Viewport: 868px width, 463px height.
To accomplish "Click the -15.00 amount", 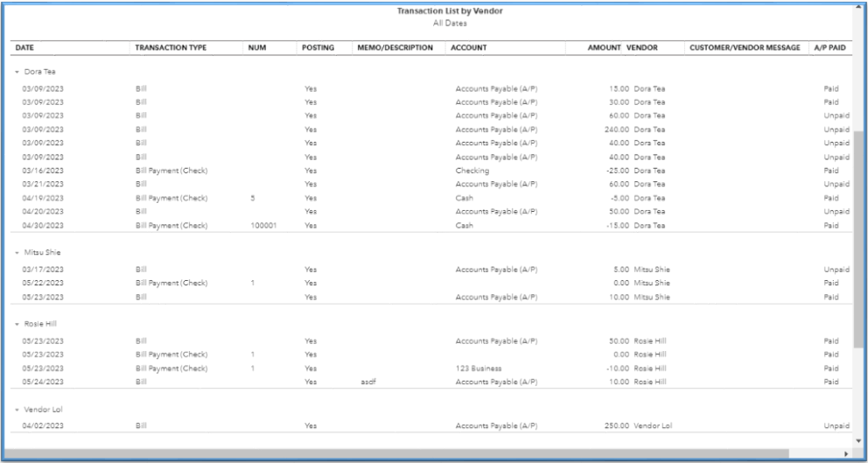I will [618, 226].
